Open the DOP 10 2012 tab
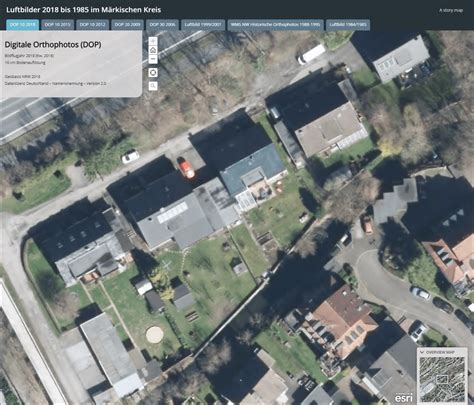The height and width of the screenshot is (405, 474). tap(92, 25)
